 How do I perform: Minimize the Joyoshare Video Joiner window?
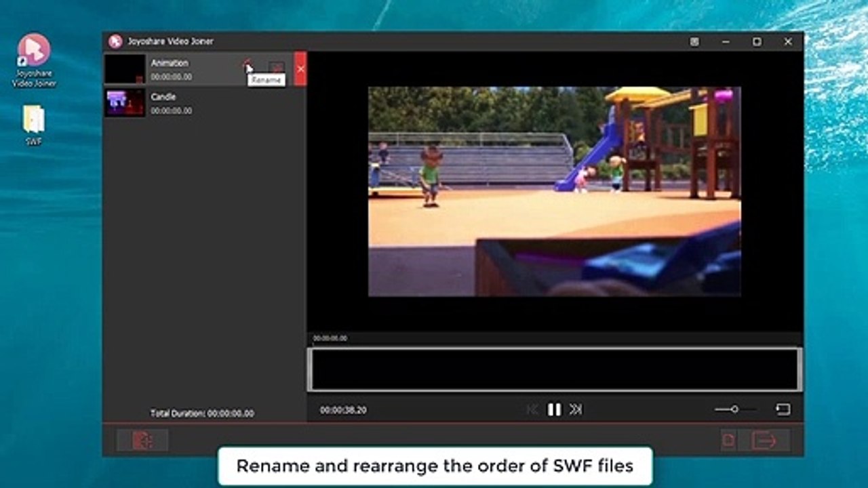point(726,41)
